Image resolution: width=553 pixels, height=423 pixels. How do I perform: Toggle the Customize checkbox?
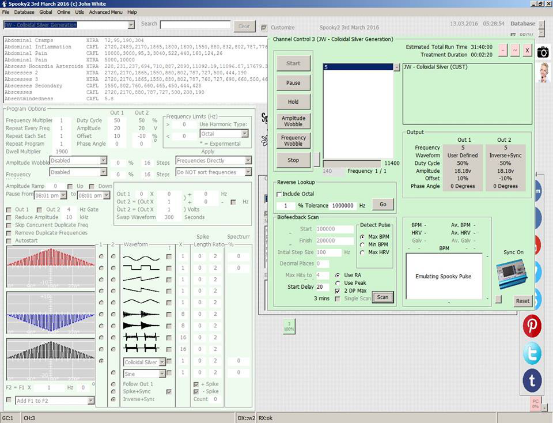coord(264,27)
